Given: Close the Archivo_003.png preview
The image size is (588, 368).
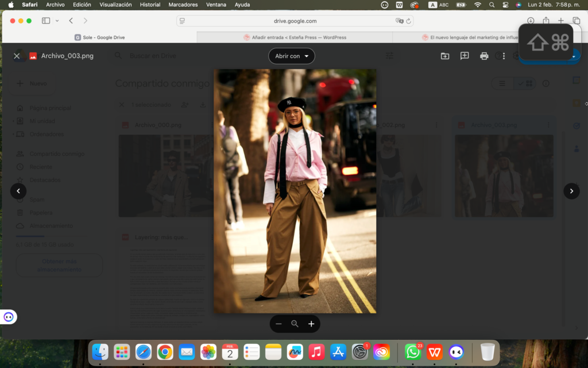Looking at the screenshot, I should (x=17, y=56).
